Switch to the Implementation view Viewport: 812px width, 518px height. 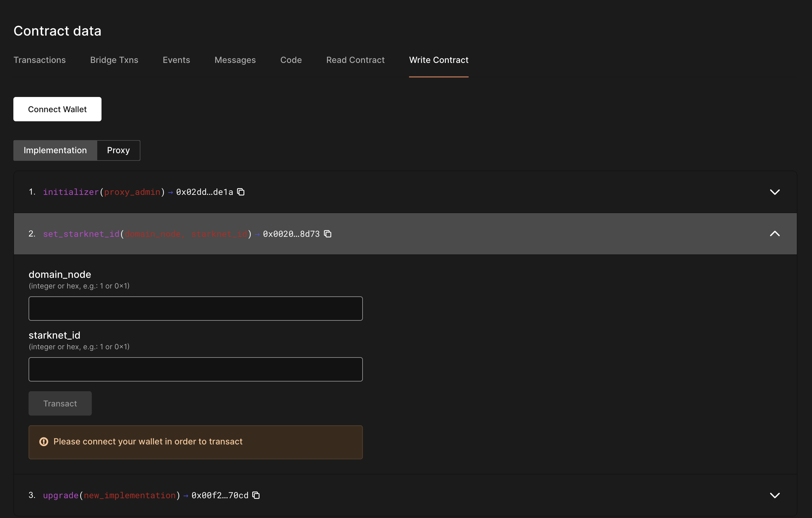(x=55, y=150)
